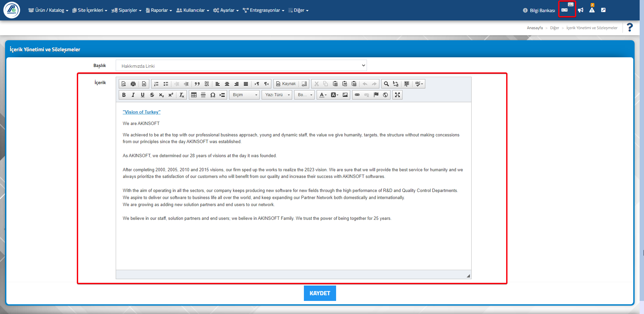Open the Biçim styles dropdown

(245, 95)
